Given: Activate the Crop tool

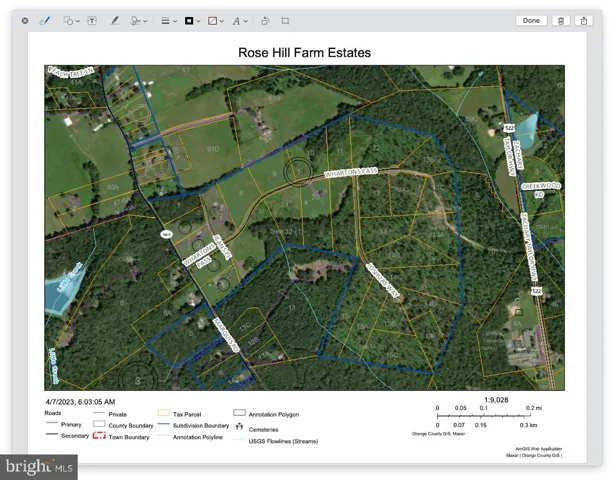Looking at the screenshot, I should click(x=285, y=20).
